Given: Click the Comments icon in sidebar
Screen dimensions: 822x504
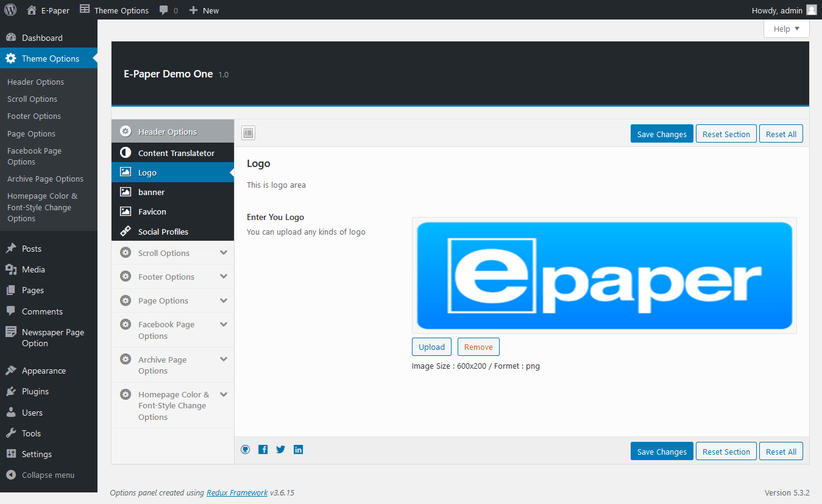Looking at the screenshot, I should coord(11,311).
